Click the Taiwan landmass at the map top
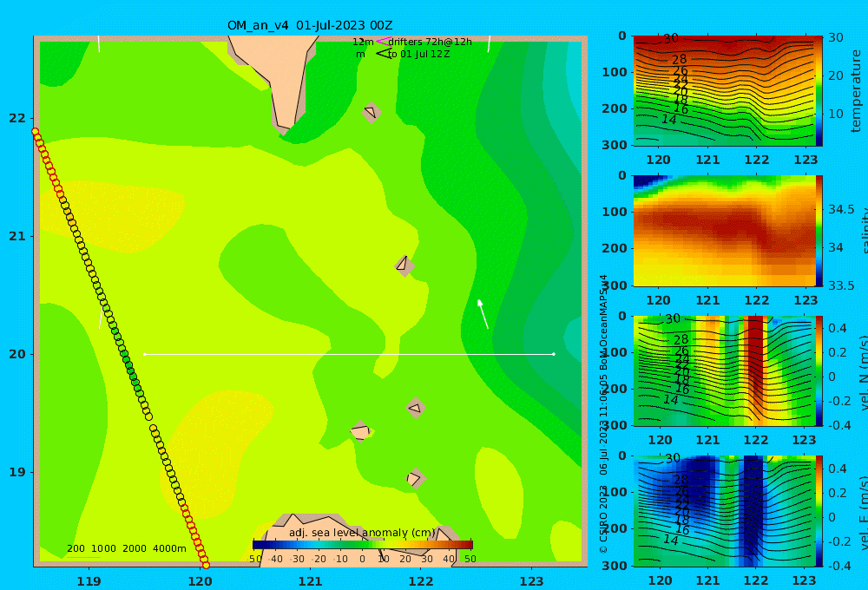868x590 pixels. point(277,77)
